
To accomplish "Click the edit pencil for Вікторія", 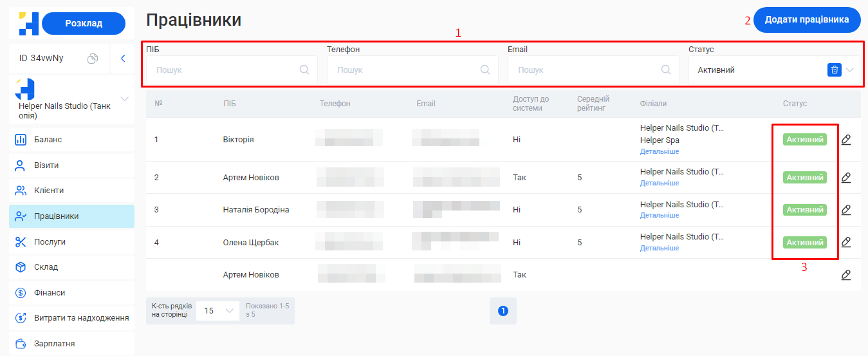I will point(846,140).
